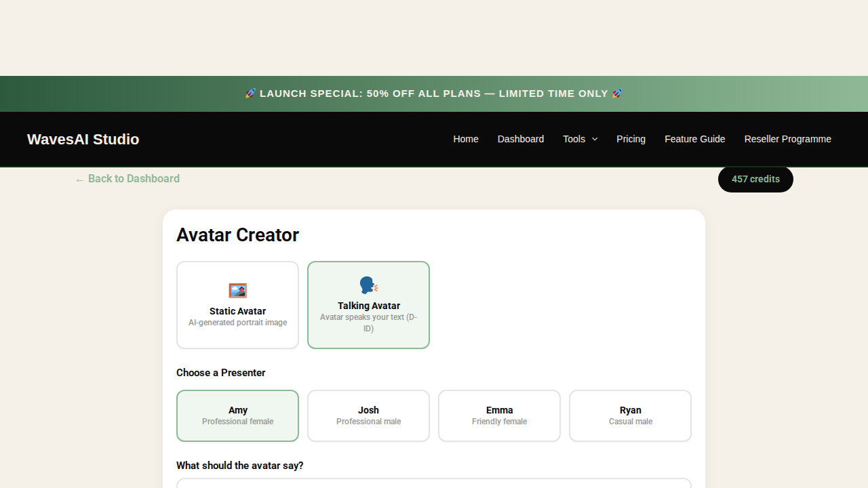Open the Home menu item

click(x=466, y=139)
